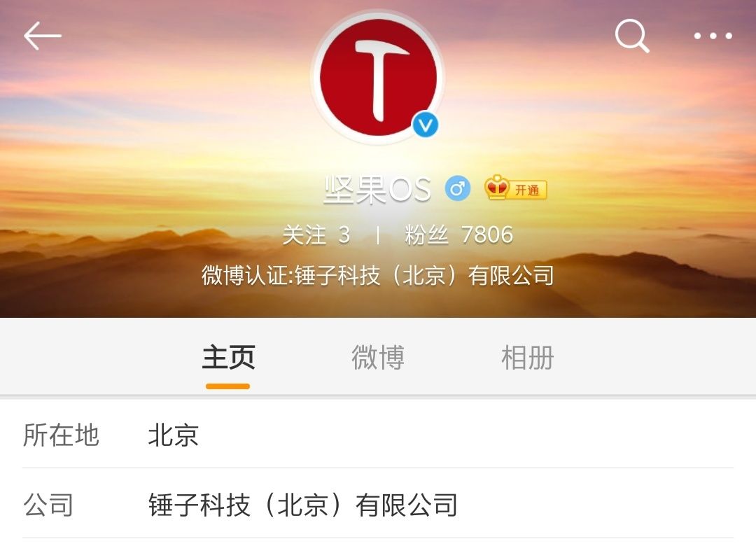
Task: Tap the blue V verification badge
Action: tap(426, 125)
